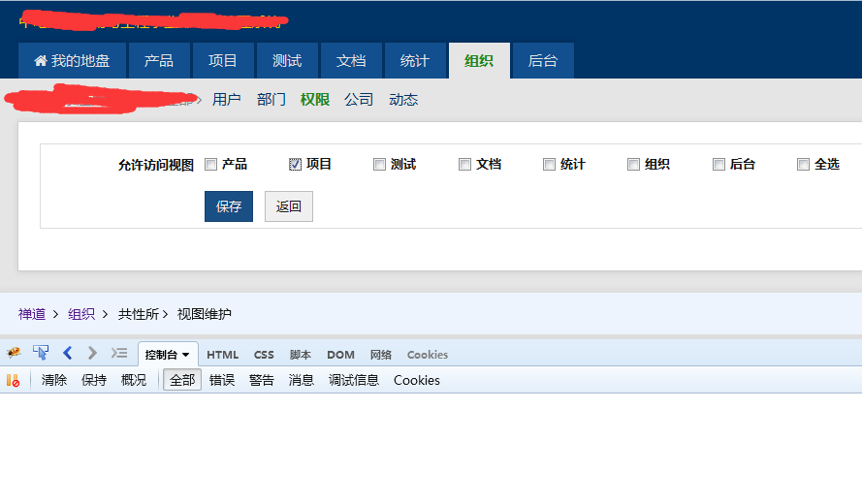Image resolution: width=862 pixels, height=504 pixels.
Task: Click the 保存 save button
Action: [229, 206]
